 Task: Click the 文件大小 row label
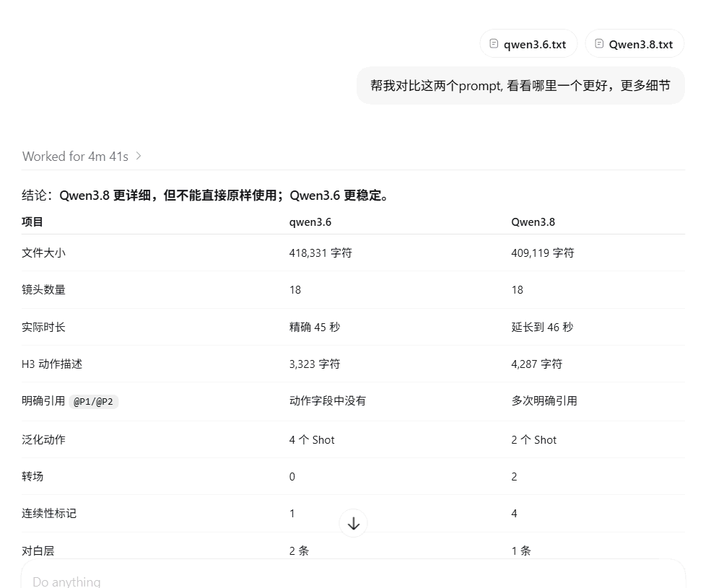point(43,253)
